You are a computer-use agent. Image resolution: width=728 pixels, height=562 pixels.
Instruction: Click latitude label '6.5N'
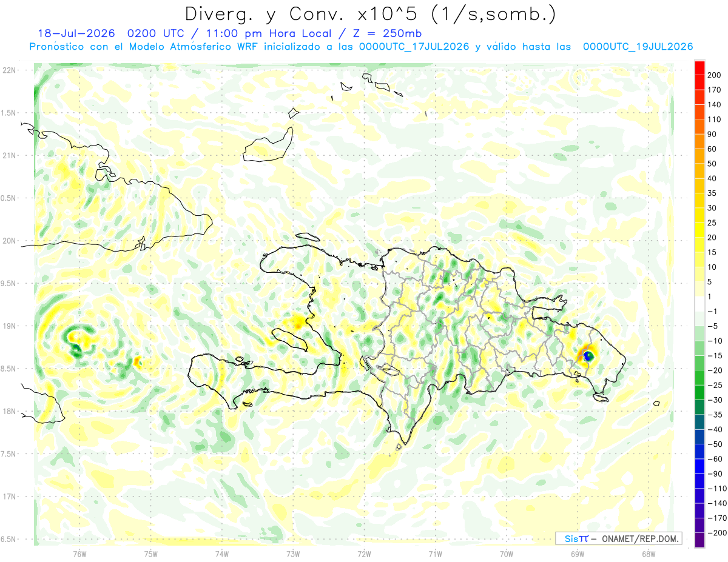click(8, 539)
